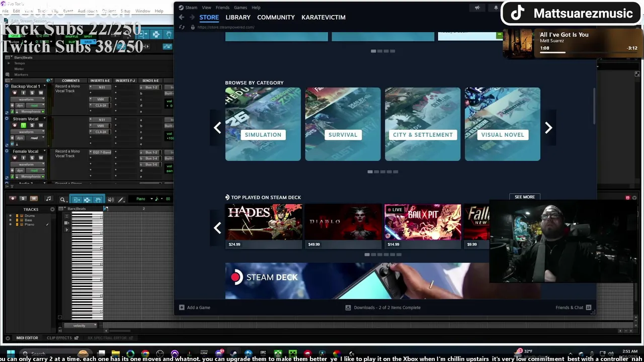Switch to the COMMUNITY tab
Image resolution: width=644 pixels, height=362 pixels.
[276, 17]
